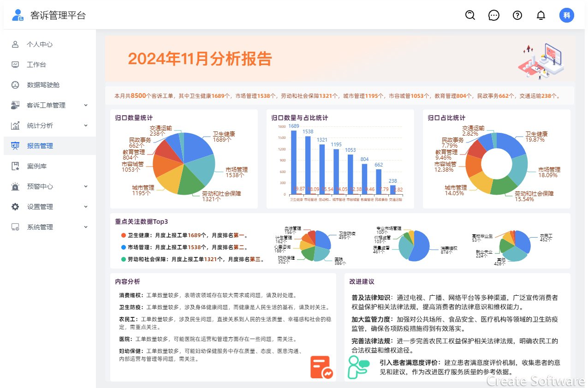Click the 客诉管理平台 logo icon
The height and width of the screenshot is (388, 588).
click(17, 15)
